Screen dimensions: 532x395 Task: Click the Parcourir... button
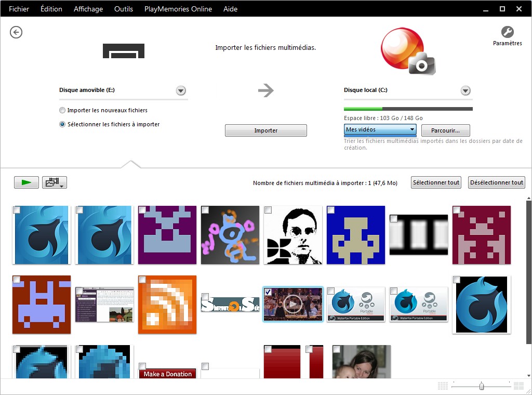click(x=445, y=130)
